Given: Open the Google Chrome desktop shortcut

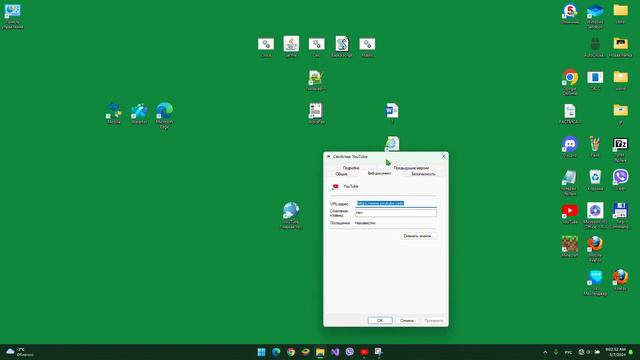Looking at the screenshot, I should (570, 78).
